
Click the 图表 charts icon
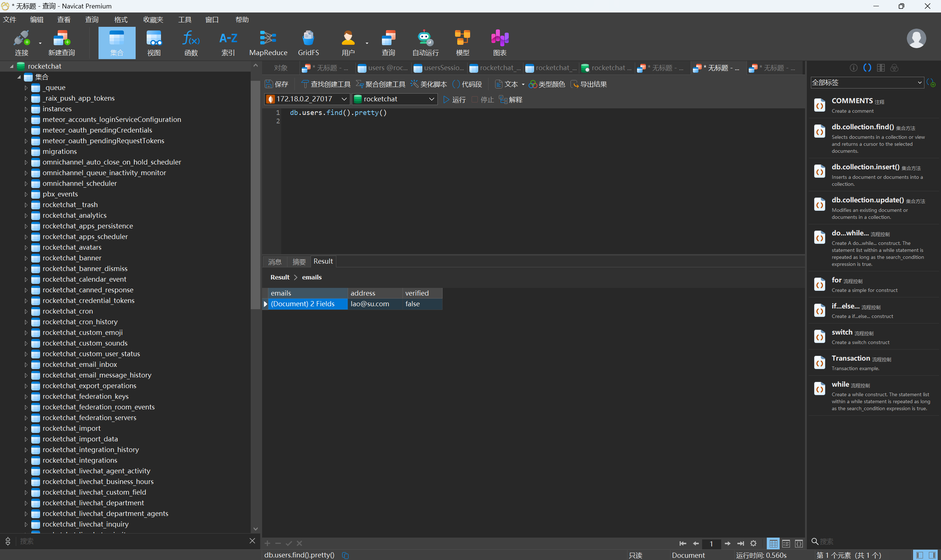click(499, 42)
